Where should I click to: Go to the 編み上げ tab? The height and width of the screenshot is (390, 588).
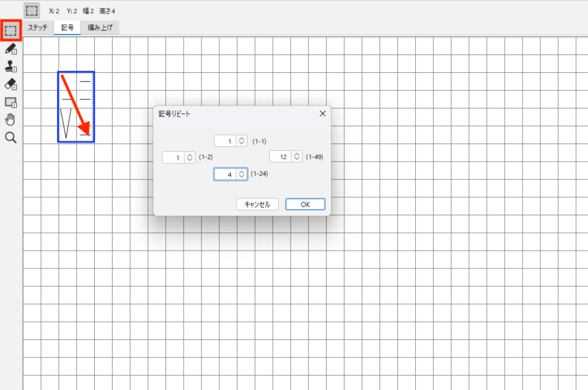click(100, 28)
